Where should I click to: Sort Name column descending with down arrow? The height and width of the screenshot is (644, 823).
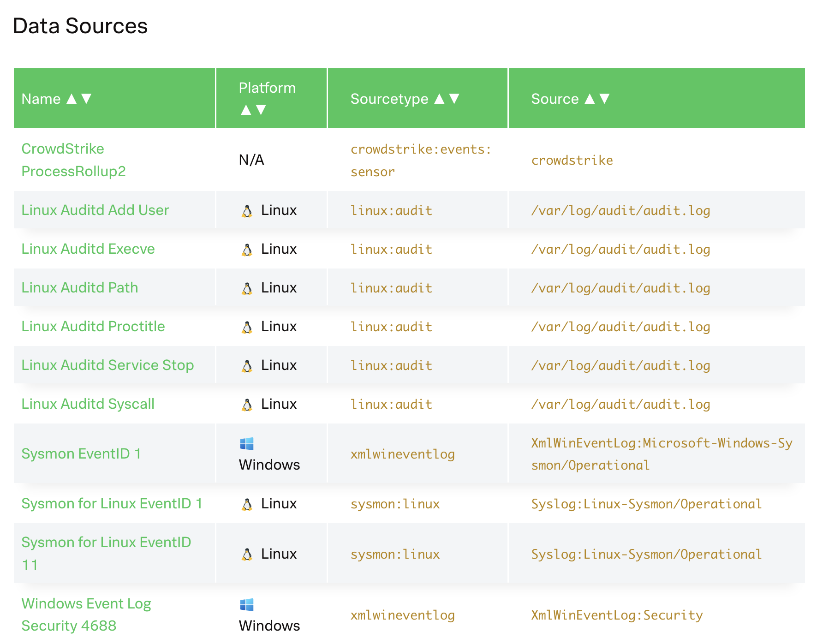pyautogui.click(x=86, y=99)
